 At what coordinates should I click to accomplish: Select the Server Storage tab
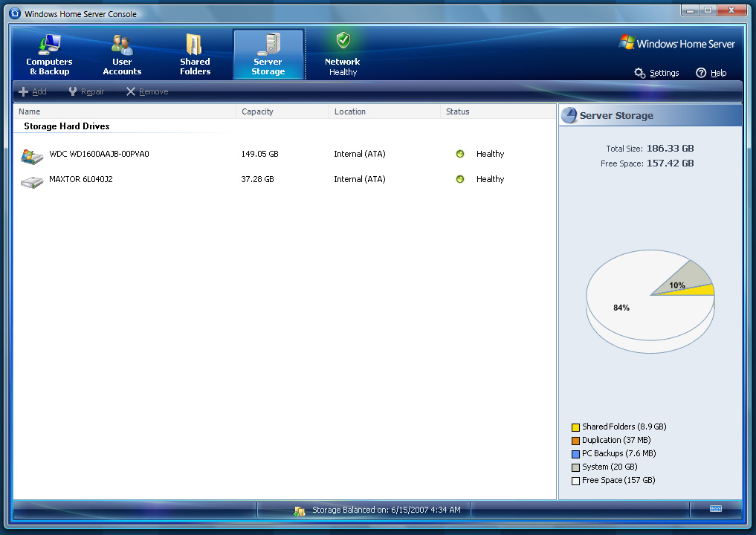(268, 55)
